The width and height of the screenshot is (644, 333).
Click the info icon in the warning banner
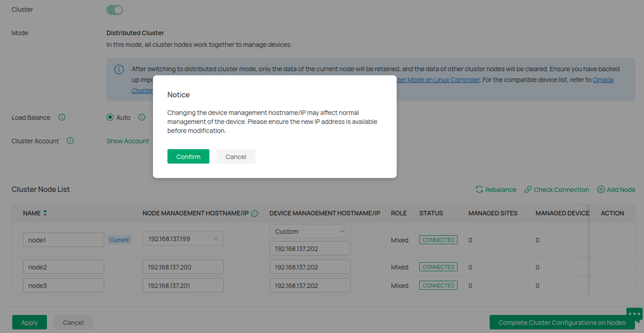(x=119, y=69)
